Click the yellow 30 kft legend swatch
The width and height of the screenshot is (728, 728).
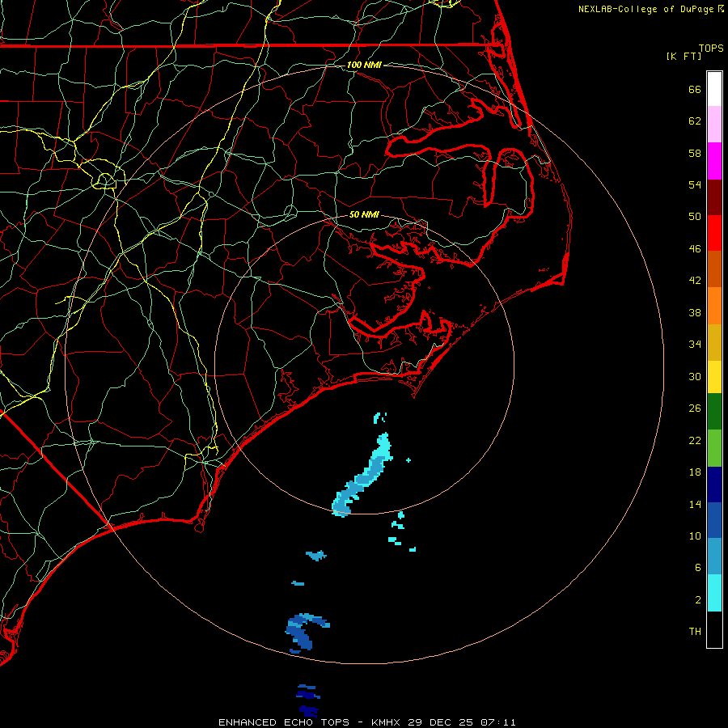point(714,376)
